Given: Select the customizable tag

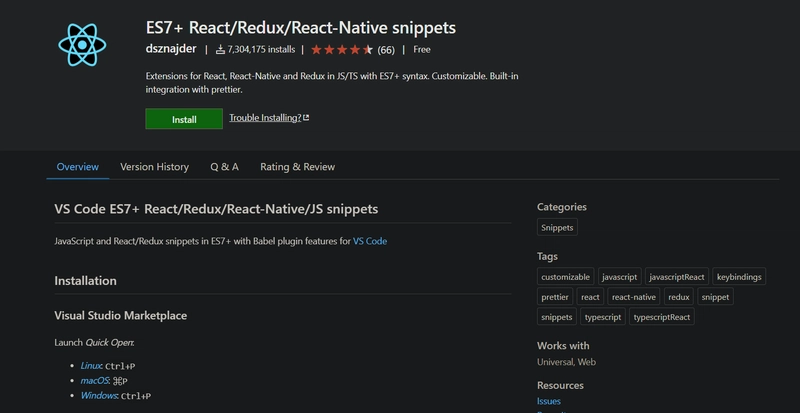Looking at the screenshot, I should click(565, 277).
